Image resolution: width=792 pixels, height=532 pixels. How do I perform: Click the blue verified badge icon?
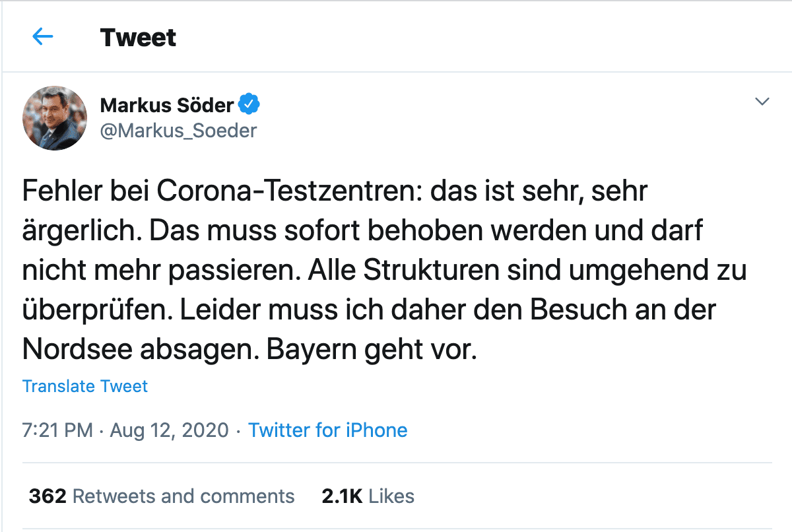coord(249,104)
